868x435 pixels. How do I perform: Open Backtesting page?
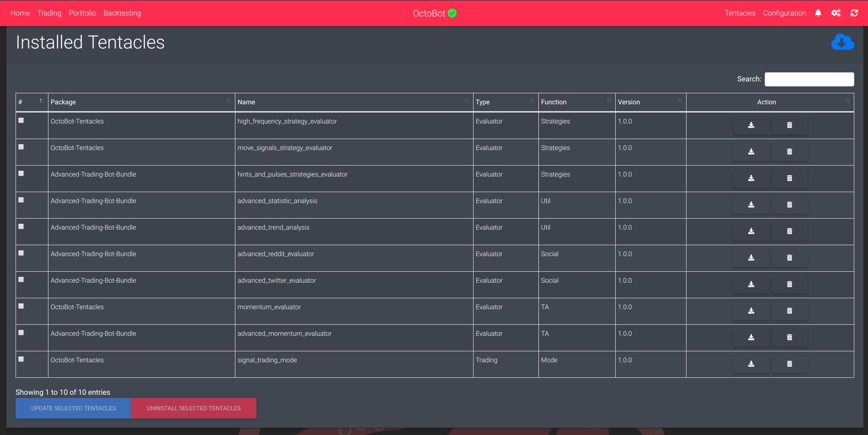pyautogui.click(x=122, y=13)
